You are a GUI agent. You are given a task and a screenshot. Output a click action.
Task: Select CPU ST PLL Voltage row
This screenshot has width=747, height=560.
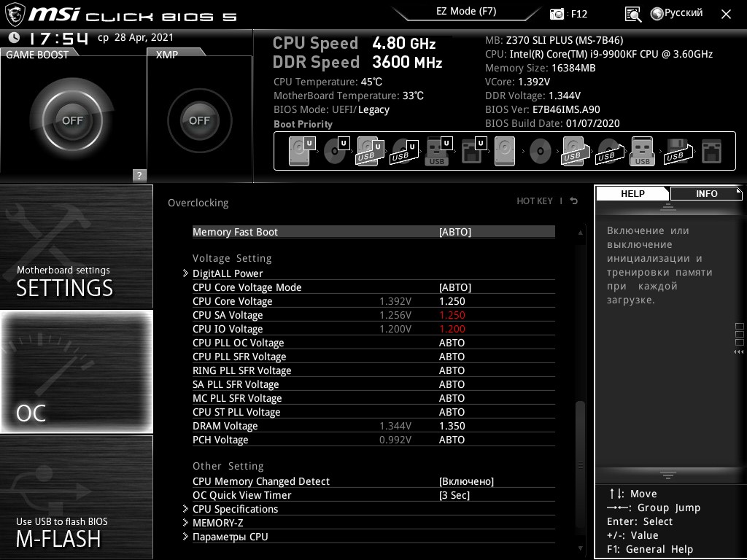pos(373,411)
